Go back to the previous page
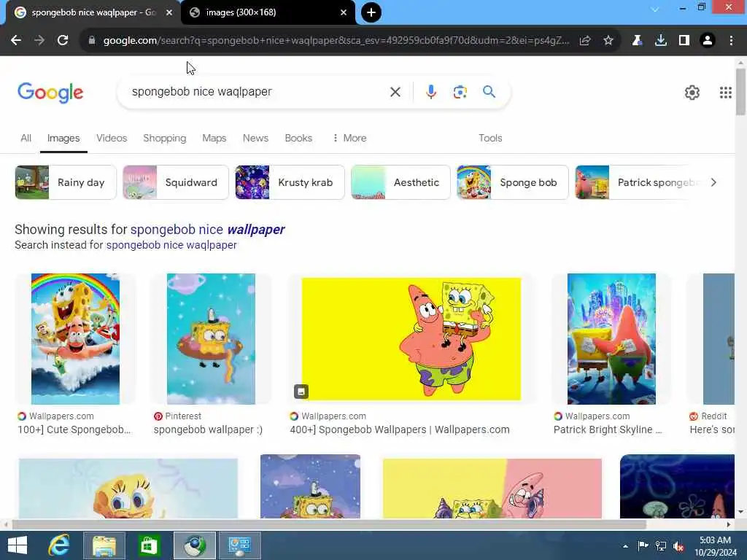This screenshot has width=747, height=560. coord(16,41)
